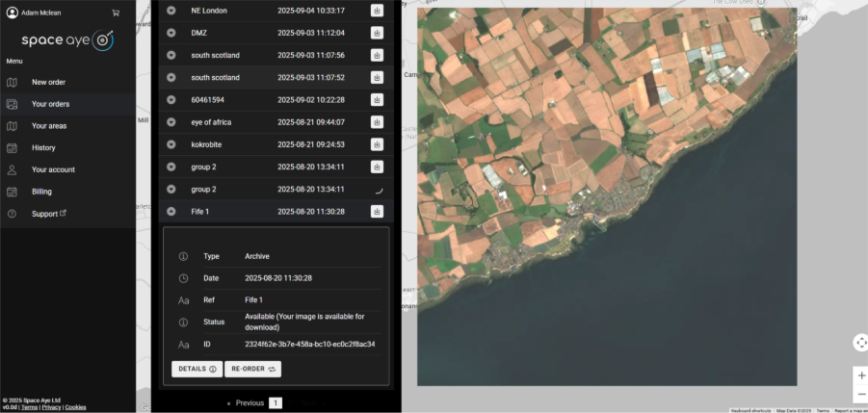The width and height of the screenshot is (868, 413).
Task: Expand the NE London order row
Action: [171, 11]
